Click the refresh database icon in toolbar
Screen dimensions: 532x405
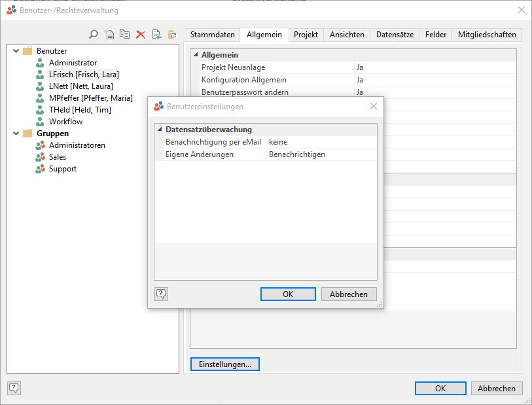pyautogui.click(x=172, y=35)
